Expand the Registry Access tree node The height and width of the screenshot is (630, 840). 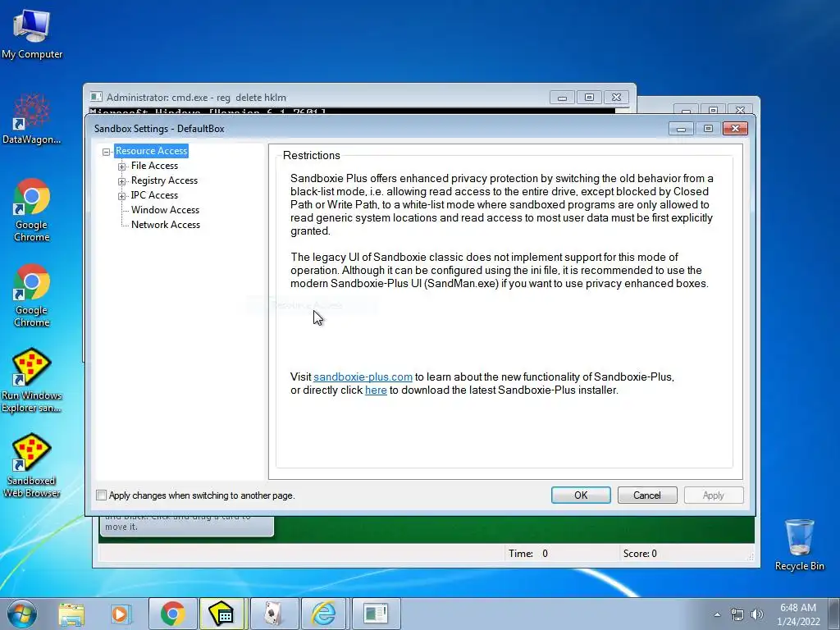point(121,181)
